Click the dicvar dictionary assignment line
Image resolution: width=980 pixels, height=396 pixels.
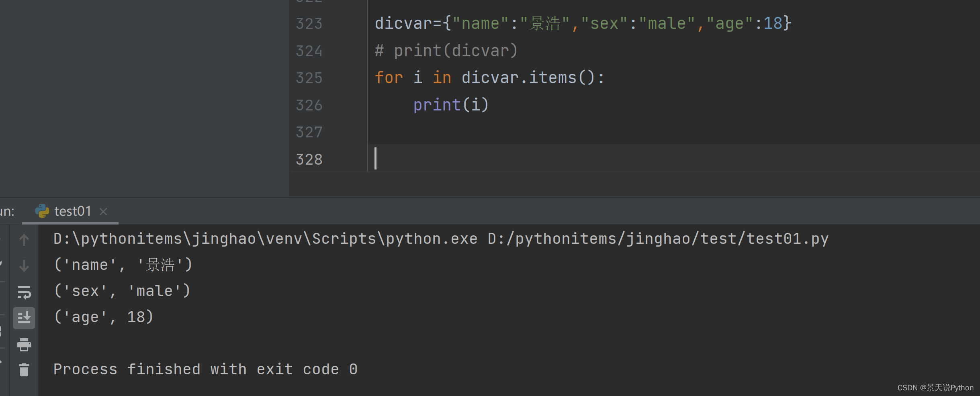tap(583, 23)
